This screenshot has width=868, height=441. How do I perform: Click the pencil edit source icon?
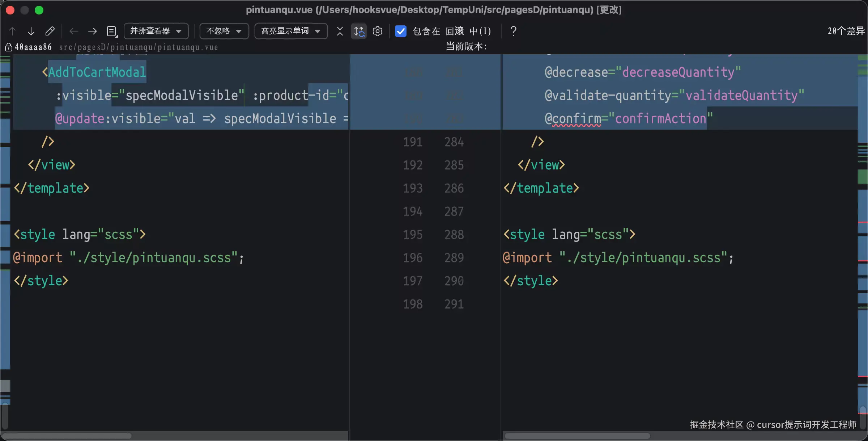coord(50,31)
